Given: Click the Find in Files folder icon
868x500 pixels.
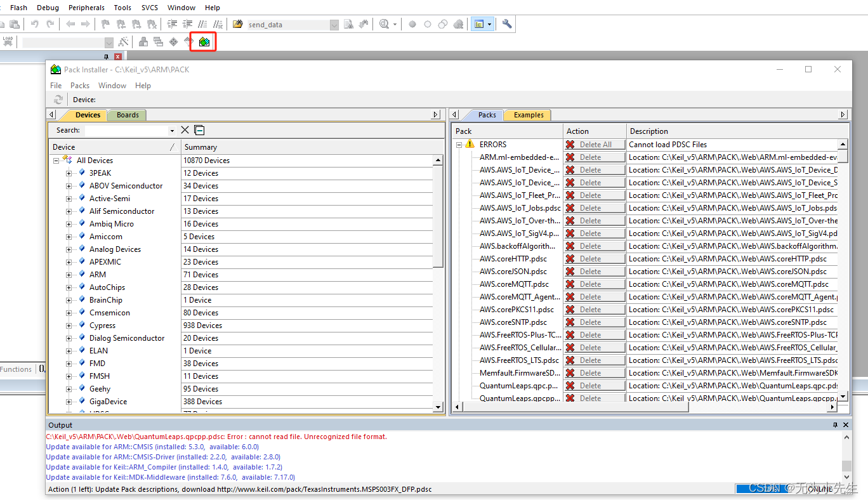Looking at the screenshot, I should (x=238, y=24).
